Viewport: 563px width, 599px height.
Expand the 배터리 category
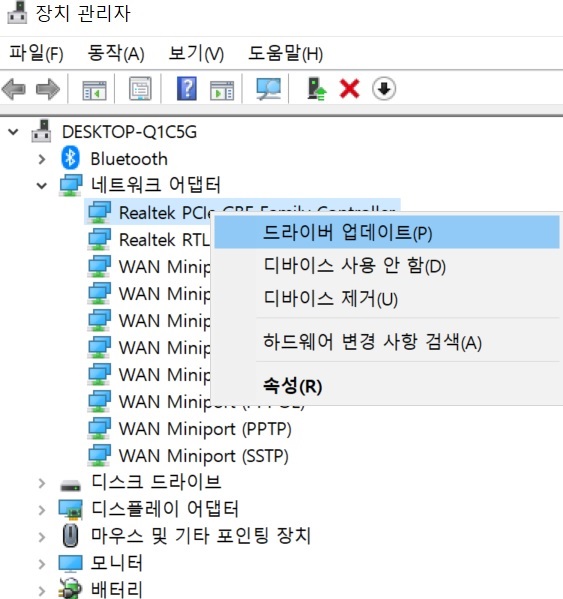42,591
